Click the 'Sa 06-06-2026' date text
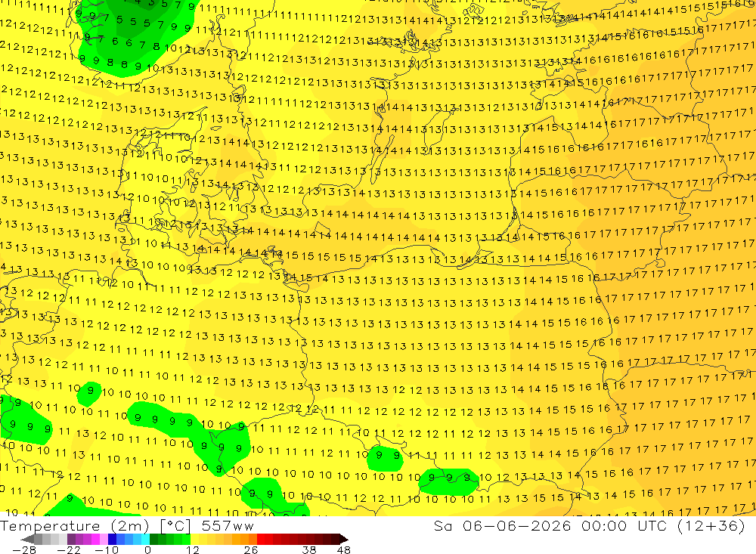Screen dimensions: 756x554 (502, 525)
